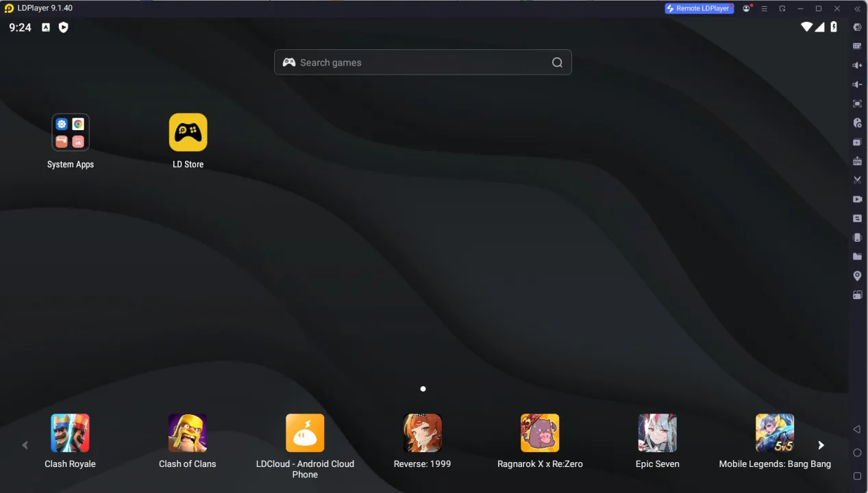This screenshot has height=493, width=868.
Task: Tap the Android Recents square button
Action: [857, 476]
